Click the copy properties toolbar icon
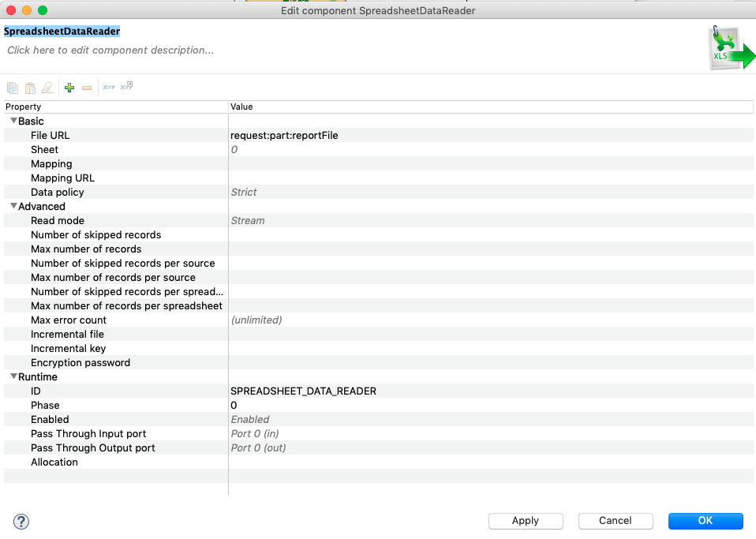Screen dimensions: 756x539 12,87
